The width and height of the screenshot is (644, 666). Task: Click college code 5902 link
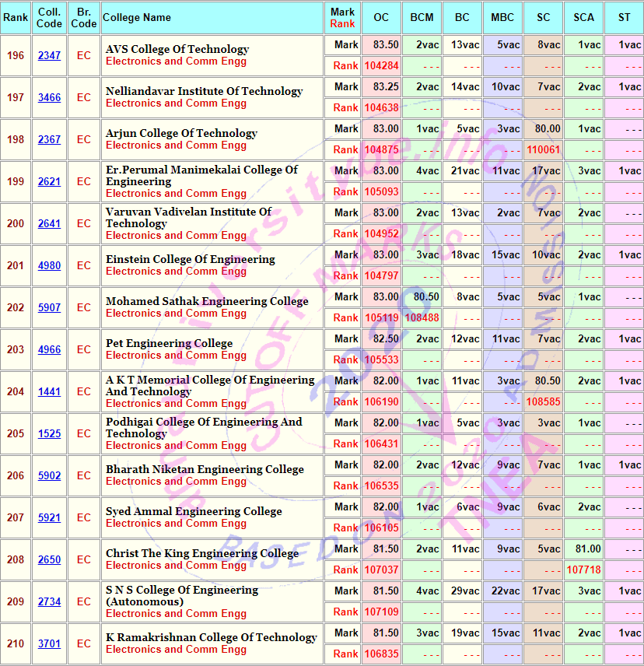coord(49,475)
